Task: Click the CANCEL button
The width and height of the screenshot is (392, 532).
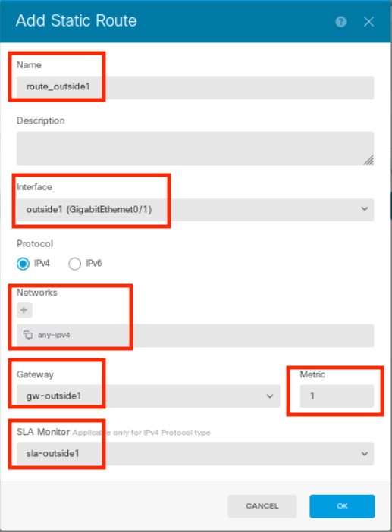Action: pyautogui.click(x=262, y=506)
